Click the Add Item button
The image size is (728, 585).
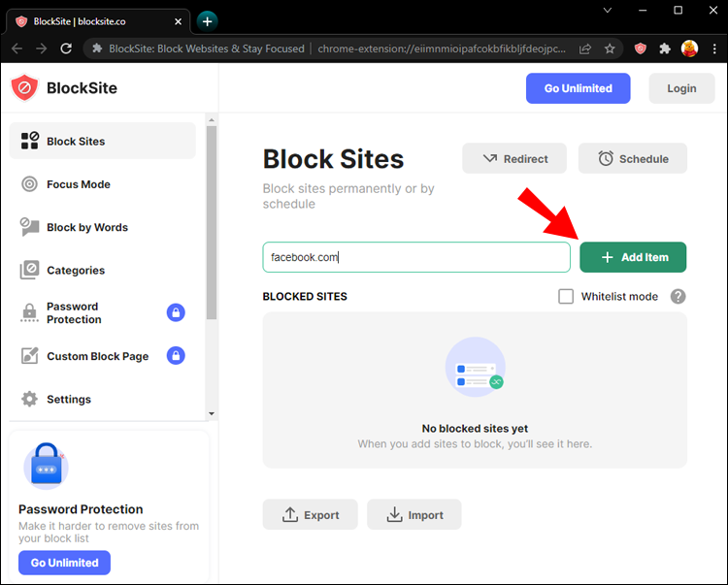point(633,257)
